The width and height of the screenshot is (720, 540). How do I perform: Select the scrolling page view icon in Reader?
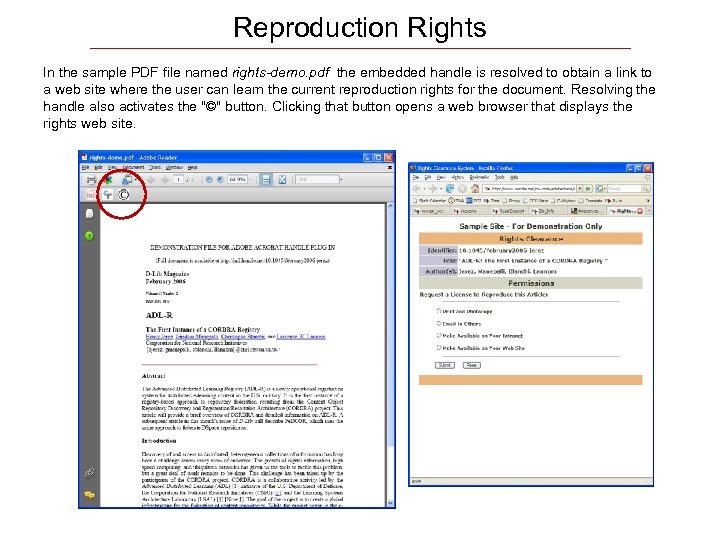click(266, 180)
